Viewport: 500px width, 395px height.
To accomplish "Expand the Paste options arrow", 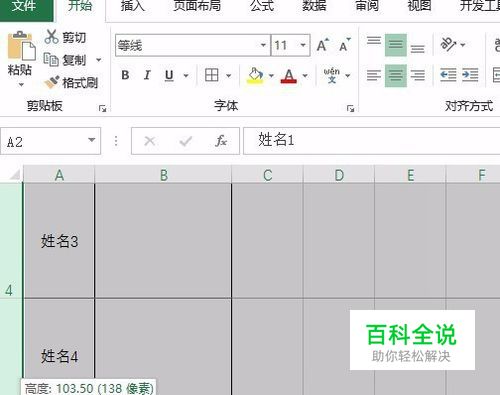I will point(21,85).
